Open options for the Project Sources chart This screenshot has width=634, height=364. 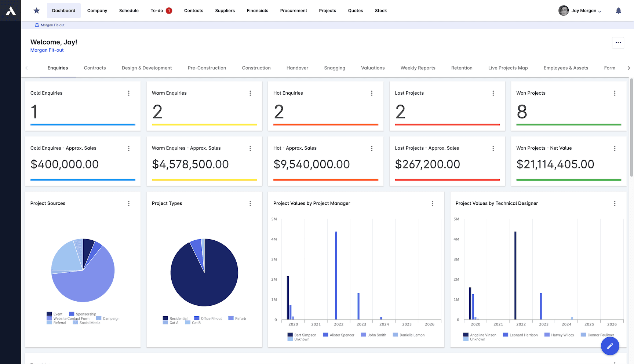[x=129, y=203]
